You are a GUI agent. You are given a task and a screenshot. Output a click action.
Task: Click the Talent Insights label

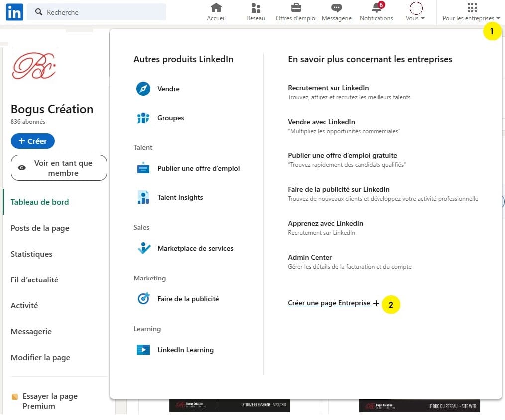(x=180, y=197)
